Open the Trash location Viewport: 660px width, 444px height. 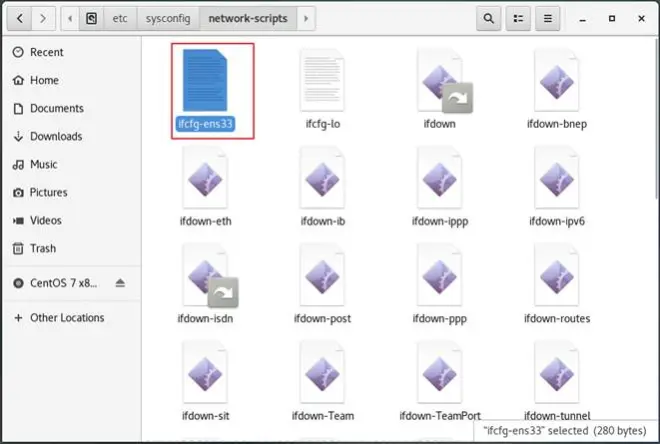point(43,248)
